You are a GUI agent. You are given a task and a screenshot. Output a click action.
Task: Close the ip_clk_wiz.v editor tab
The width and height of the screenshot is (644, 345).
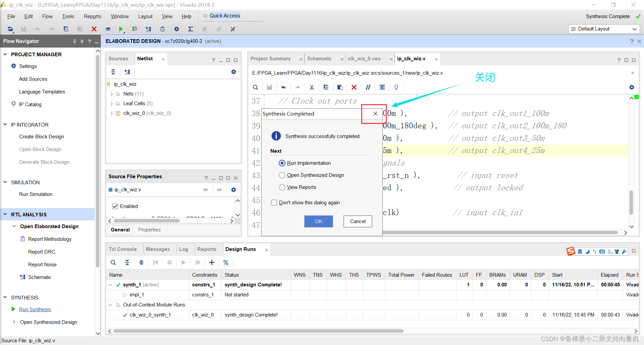(x=436, y=59)
